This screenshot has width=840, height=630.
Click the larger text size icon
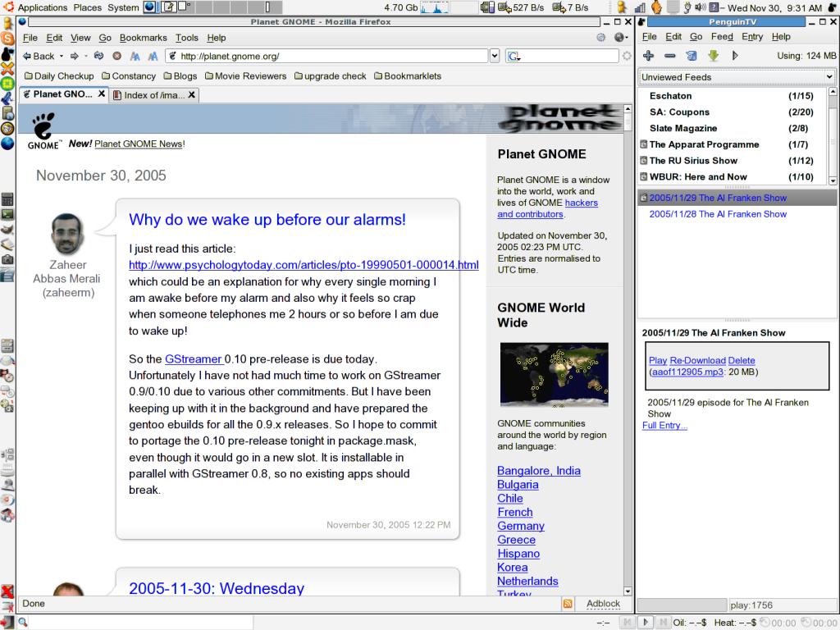pos(153,57)
